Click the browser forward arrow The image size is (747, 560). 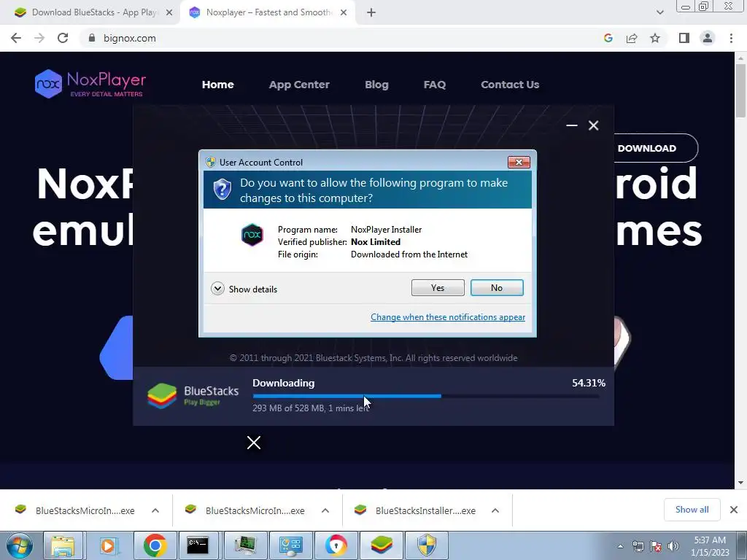pyautogui.click(x=39, y=38)
